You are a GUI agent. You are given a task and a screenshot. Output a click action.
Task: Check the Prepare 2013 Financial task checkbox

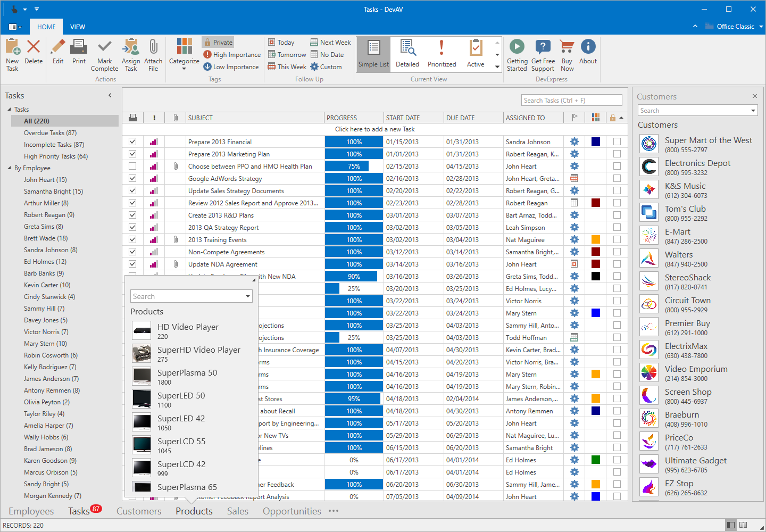point(131,142)
